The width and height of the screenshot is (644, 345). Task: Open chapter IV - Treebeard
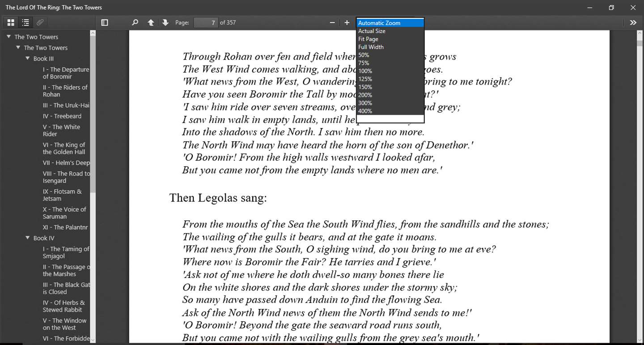pos(62,116)
